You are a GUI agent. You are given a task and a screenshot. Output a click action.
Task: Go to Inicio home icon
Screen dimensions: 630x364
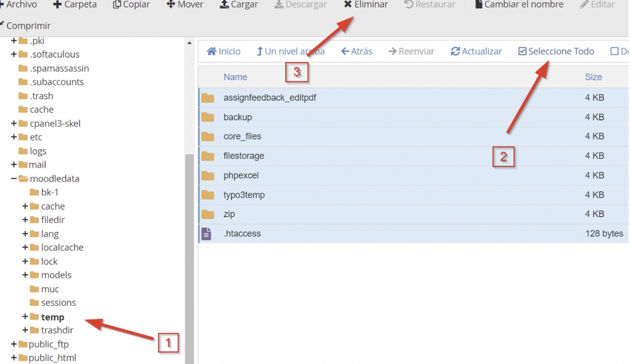click(212, 51)
